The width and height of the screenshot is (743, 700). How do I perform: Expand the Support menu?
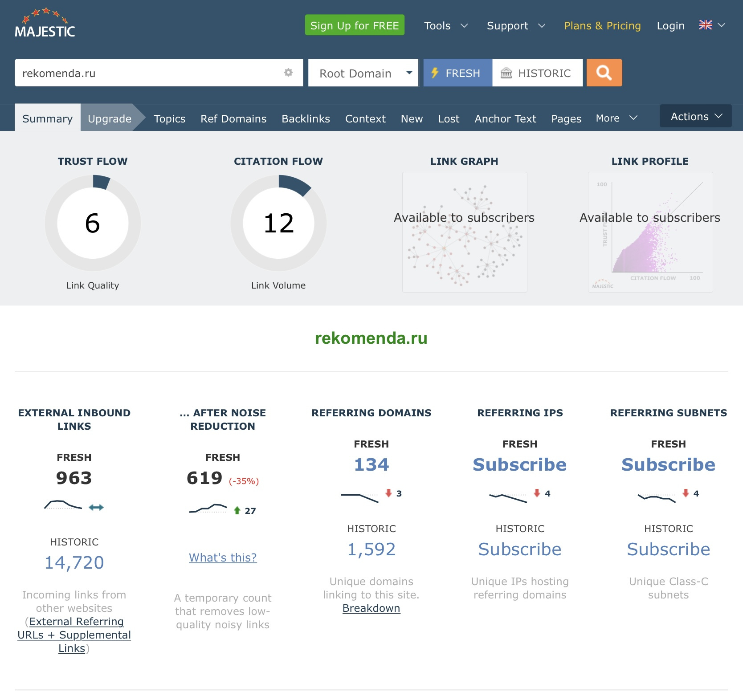516,25
